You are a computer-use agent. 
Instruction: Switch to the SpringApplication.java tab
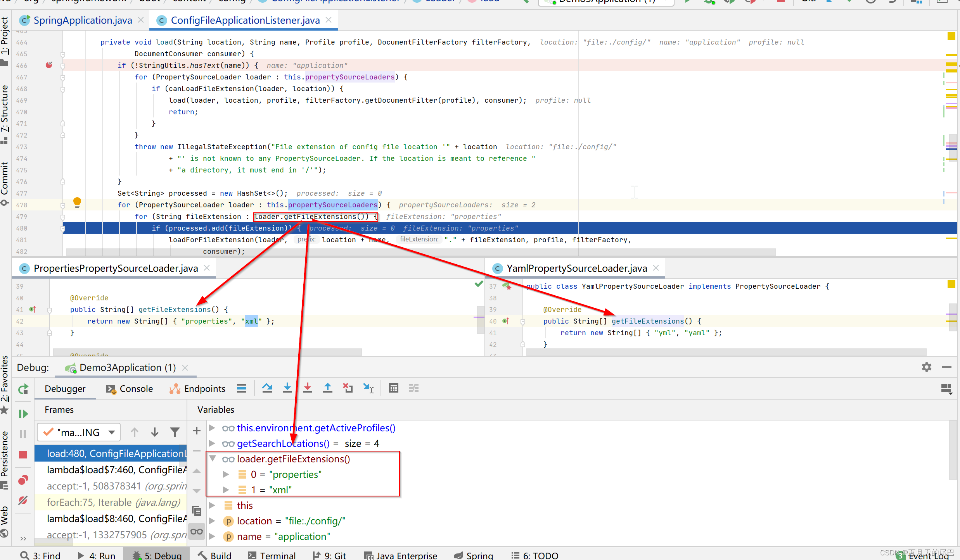tap(83, 20)
